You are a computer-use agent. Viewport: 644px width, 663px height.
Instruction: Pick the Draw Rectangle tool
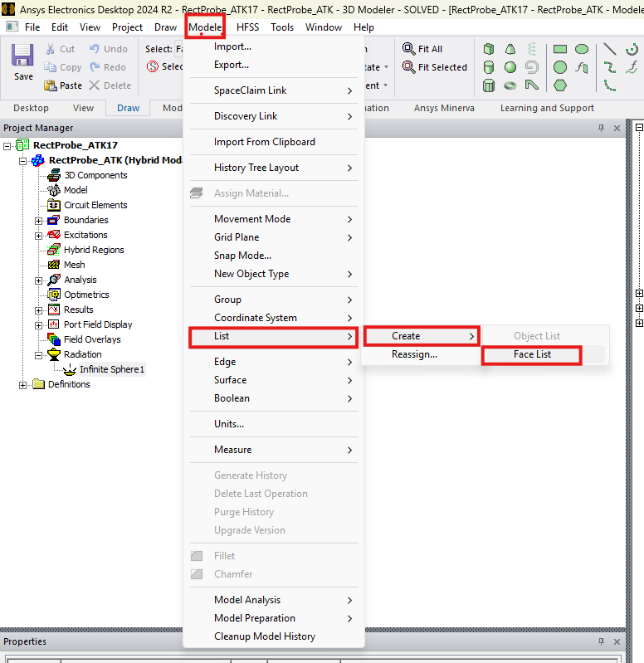tap(560, 50)
